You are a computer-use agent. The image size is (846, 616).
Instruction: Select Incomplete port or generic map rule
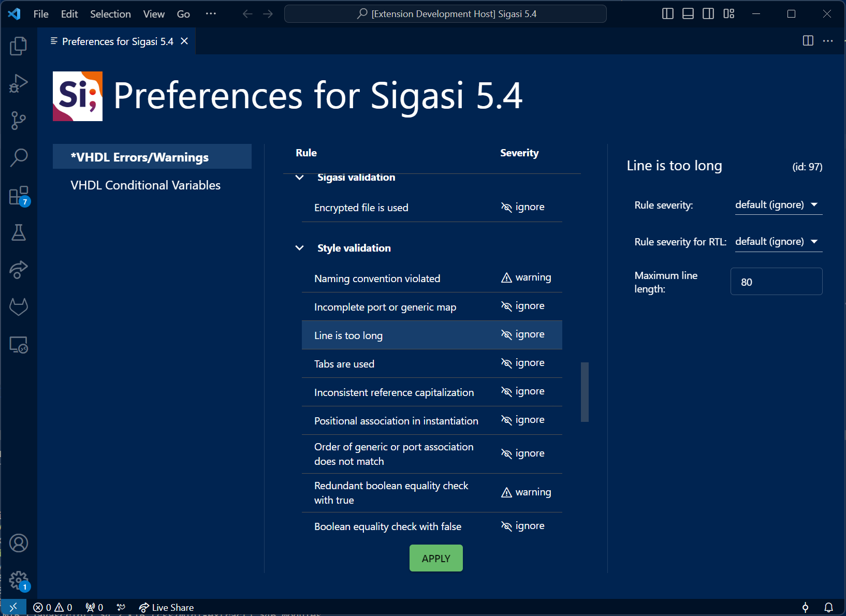[432, 306]
